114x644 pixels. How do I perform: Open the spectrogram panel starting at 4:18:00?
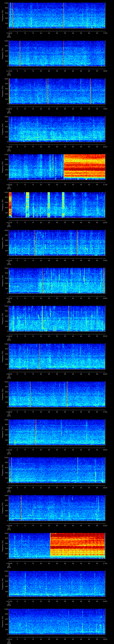57,91
